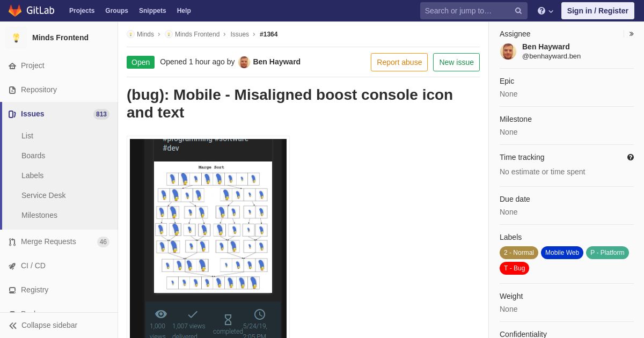Open the Snippets menu item

(152, 11)
